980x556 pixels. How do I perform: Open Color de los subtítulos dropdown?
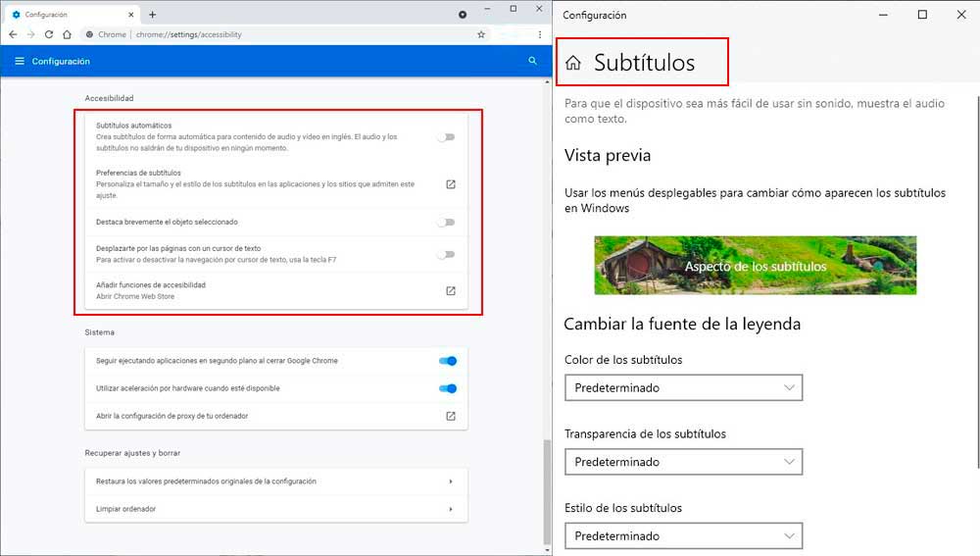pyautogui.click(x=684, y=387)
